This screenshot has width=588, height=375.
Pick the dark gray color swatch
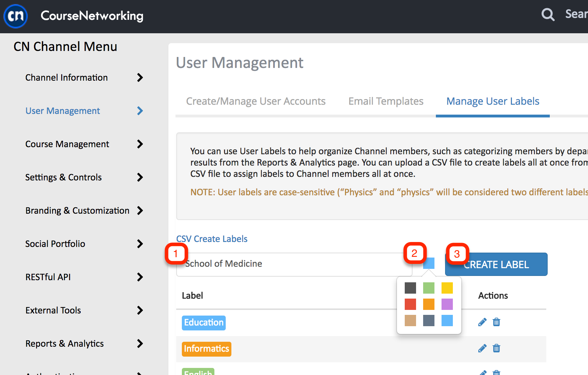(x=410, y=288)
